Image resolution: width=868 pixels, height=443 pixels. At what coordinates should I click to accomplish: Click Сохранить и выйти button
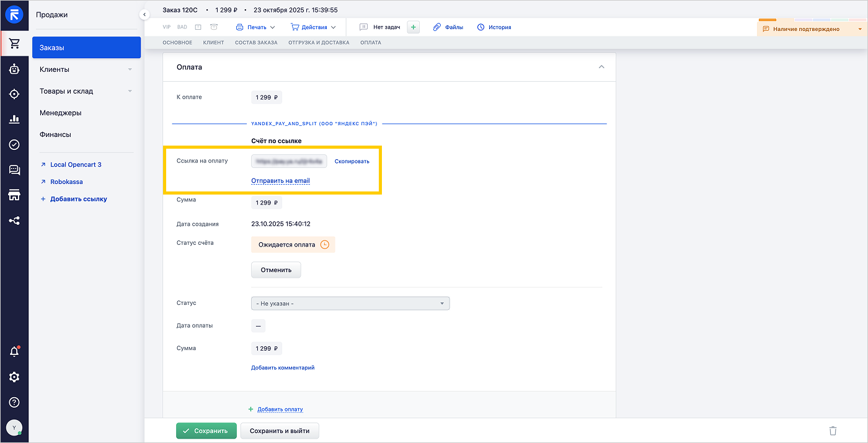click(x=280, y=431)
